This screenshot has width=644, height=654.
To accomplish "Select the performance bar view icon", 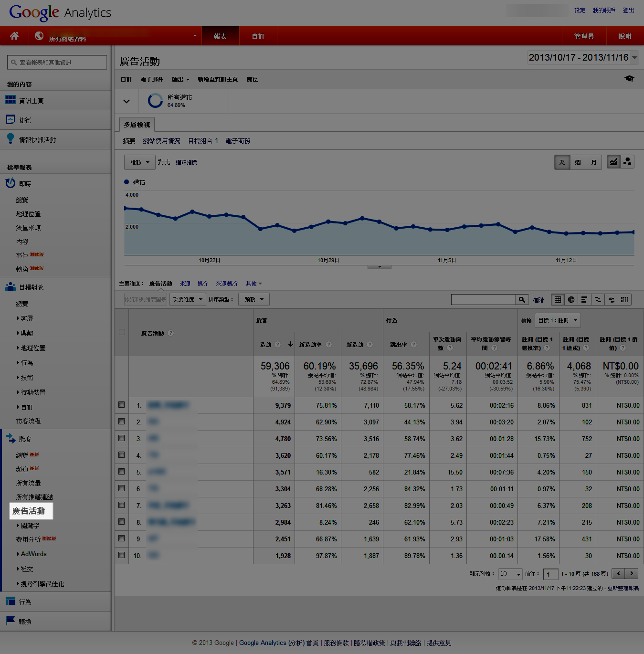I will [x=584, y=299].
